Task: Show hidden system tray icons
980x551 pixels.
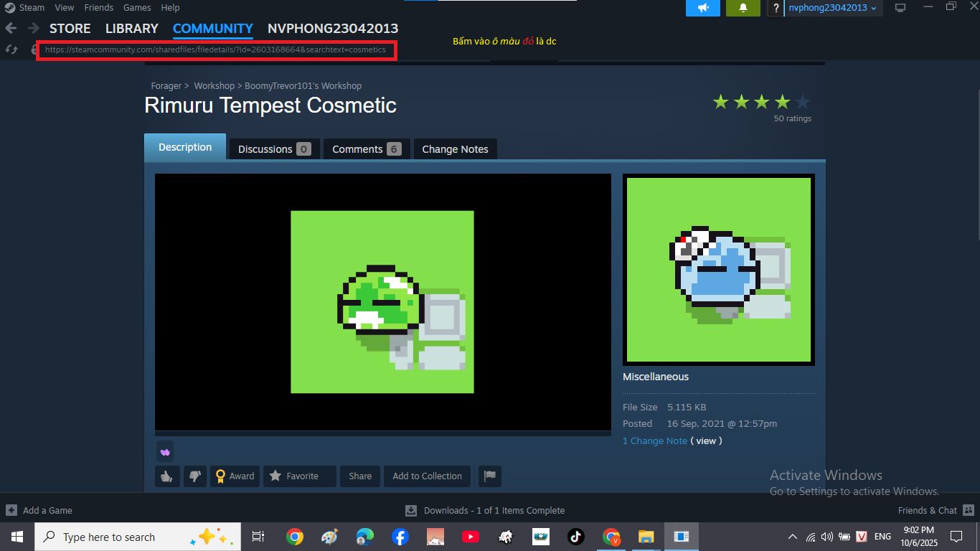Action: point(792,537)
